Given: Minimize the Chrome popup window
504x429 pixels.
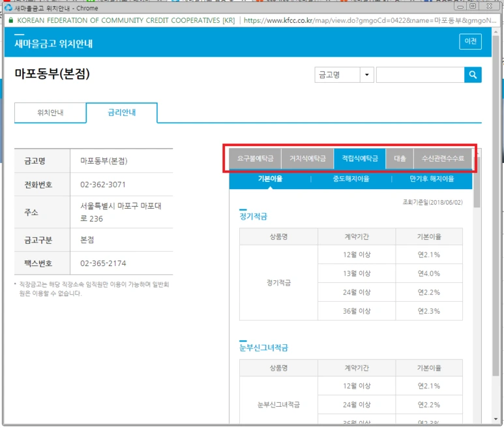Looking at the screenshot, I should tap(460, 6).
